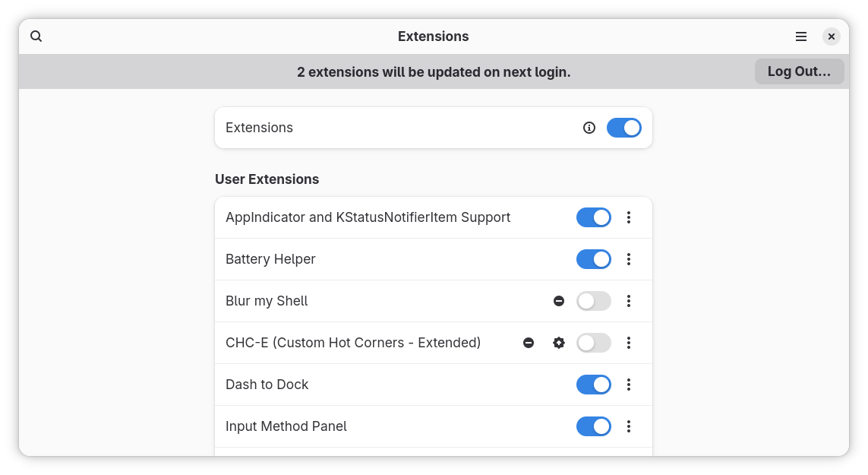Click the Log Out button
The width and height of the screenshot is (868, 475).
[x=799, y=71]
